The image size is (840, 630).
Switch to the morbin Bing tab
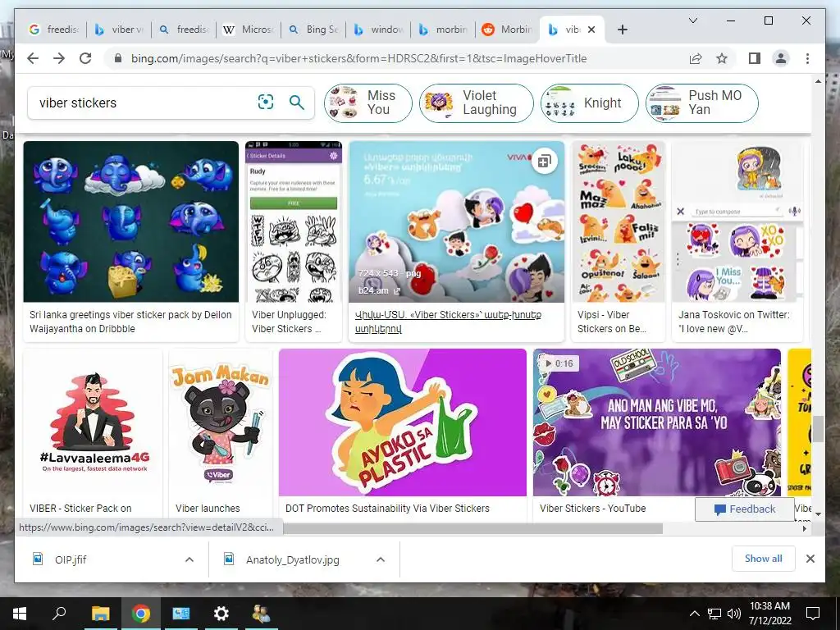click(443, 30)
